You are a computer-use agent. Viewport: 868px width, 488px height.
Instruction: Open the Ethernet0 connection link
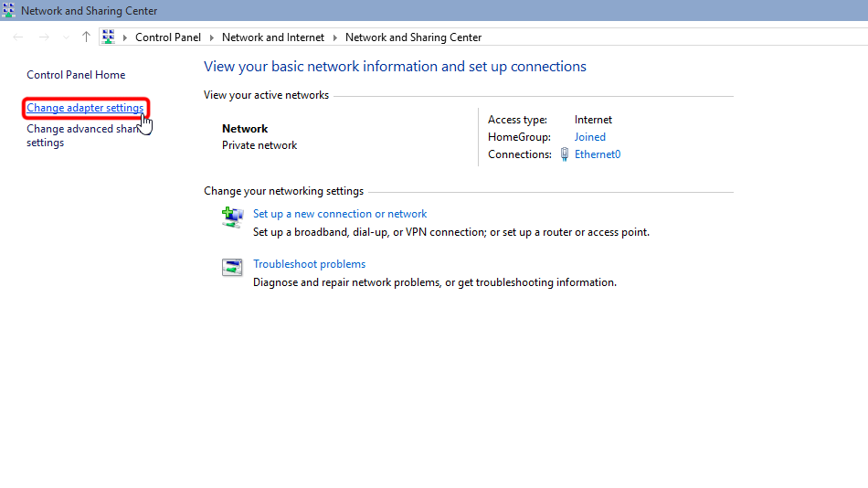[597, 154]
